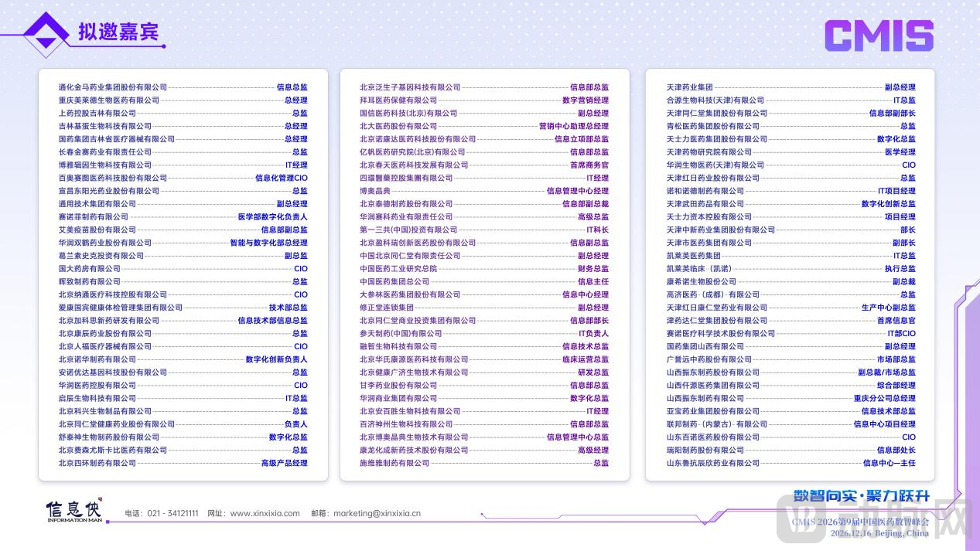980x551 pixels.
Task: Select 吉林基蛋生物科技有限公司
Action: 104,126
